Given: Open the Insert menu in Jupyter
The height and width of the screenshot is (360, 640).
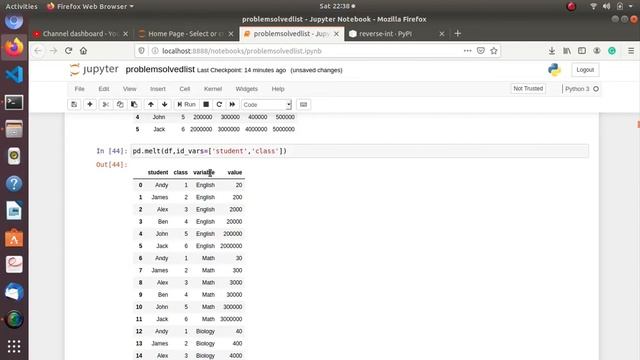Looking at the screenshot, I should point(158,89).
